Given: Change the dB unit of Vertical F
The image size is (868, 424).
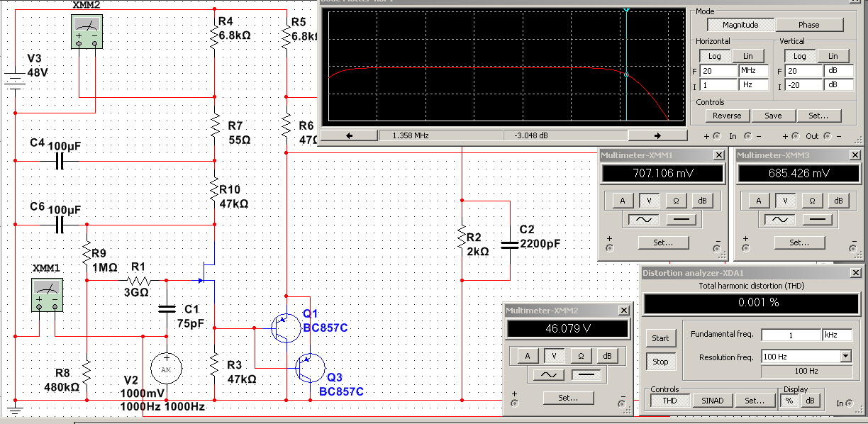Looking at the screenshot, I should coord(838,71).
